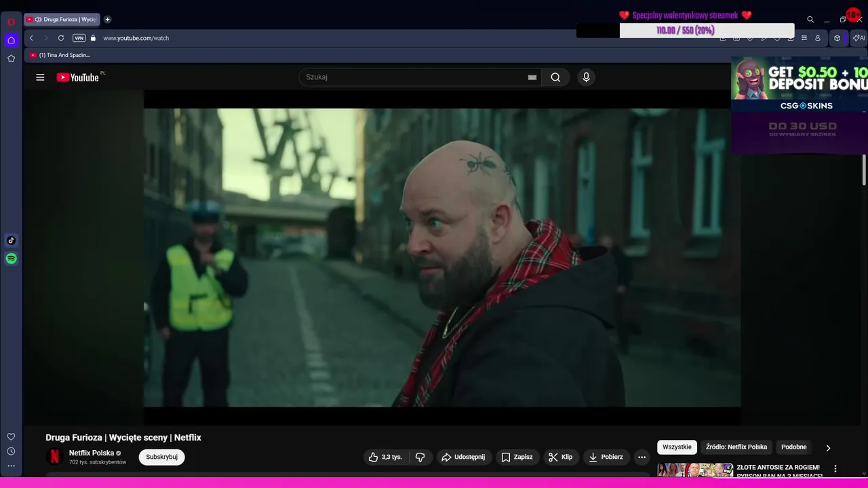
Task: Open TikTok from the Opera sidebar
Action: 11,240
